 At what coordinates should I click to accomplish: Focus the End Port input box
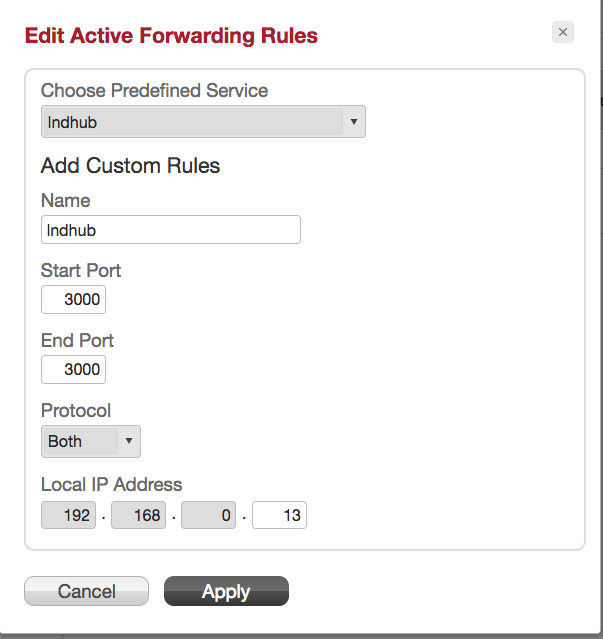[x=73, y=370]
